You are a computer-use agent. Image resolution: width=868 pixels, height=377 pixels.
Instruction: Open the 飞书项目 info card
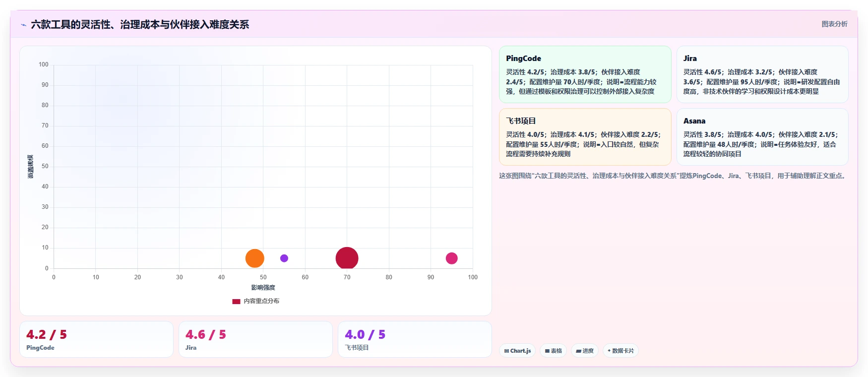[585, 137]
